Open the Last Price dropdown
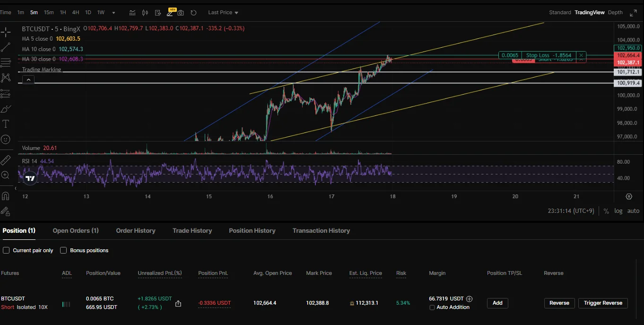644x325 pixels. pyautogui.click(x=223, y=12)
